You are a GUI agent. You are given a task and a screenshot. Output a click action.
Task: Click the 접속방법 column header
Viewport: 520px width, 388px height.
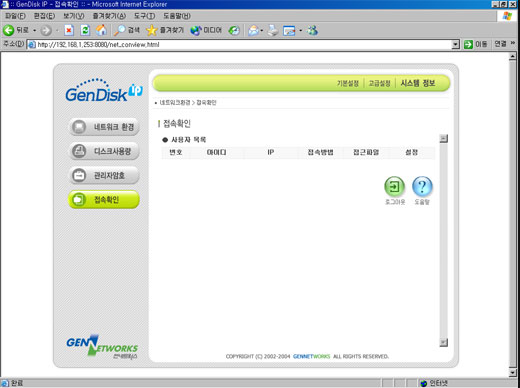point(320,152)
